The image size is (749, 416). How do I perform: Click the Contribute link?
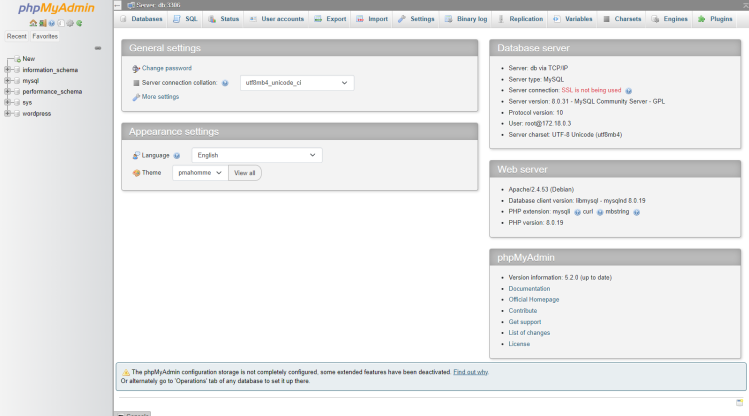pyautogui.click(x=523, y=310)
